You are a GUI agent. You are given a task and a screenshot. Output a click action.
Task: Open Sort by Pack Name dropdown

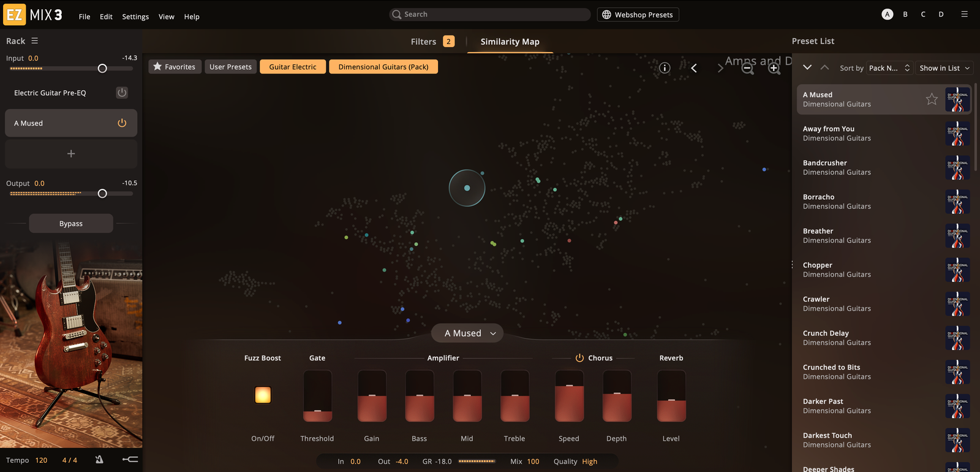click(889, 68)
